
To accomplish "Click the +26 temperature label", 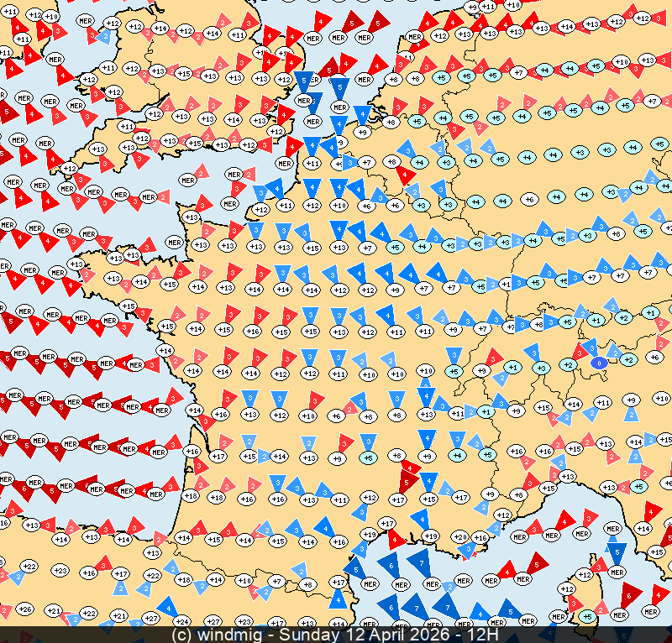I will (25, 609).
